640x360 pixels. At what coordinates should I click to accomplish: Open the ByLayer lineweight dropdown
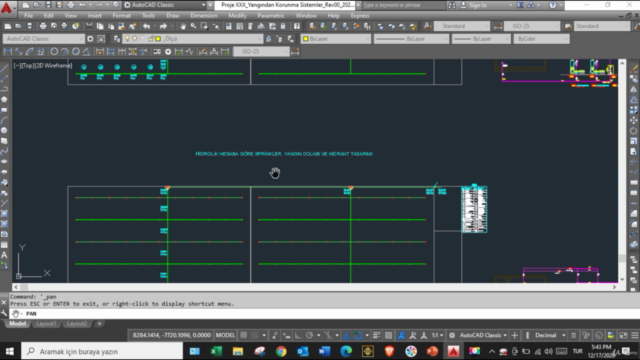(x=481, y=39)
